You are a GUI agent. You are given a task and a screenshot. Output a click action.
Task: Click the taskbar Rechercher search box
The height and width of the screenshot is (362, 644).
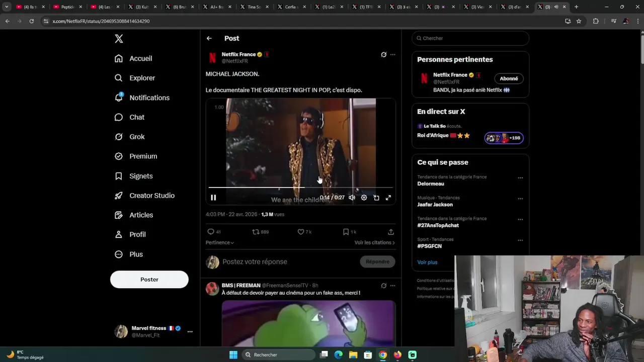(x=278, y=355)
